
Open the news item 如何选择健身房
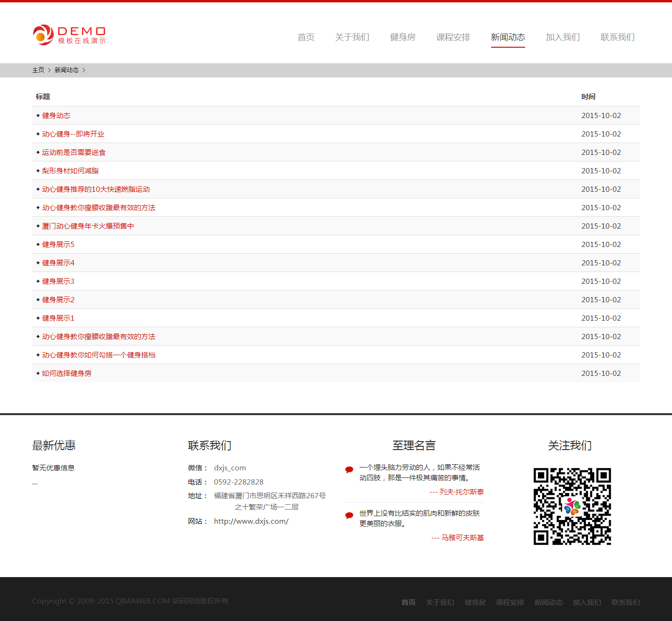point(67,374)
